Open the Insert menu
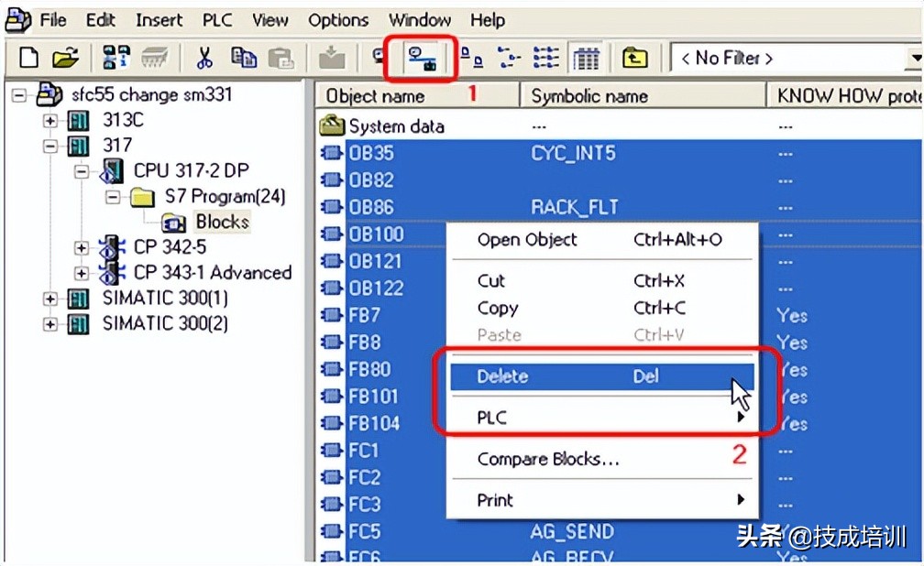This screenshot has width=924, height=566. click(x=159, y=20)
